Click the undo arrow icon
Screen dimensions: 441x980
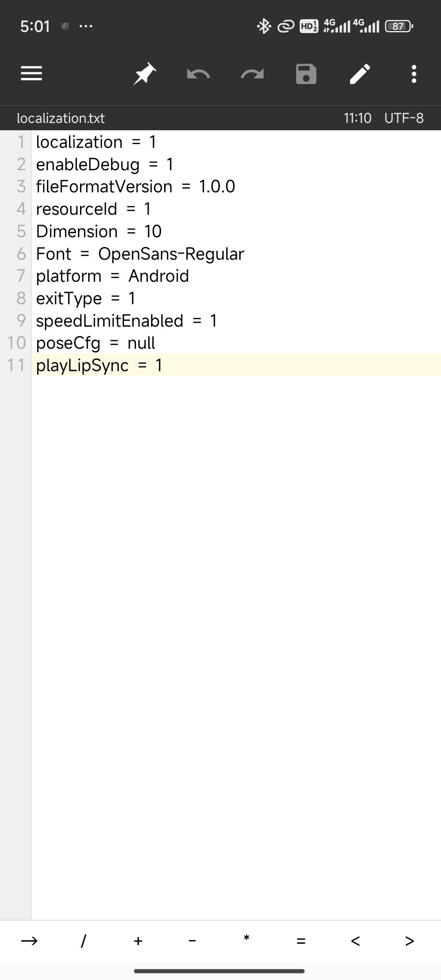[198, 74]
